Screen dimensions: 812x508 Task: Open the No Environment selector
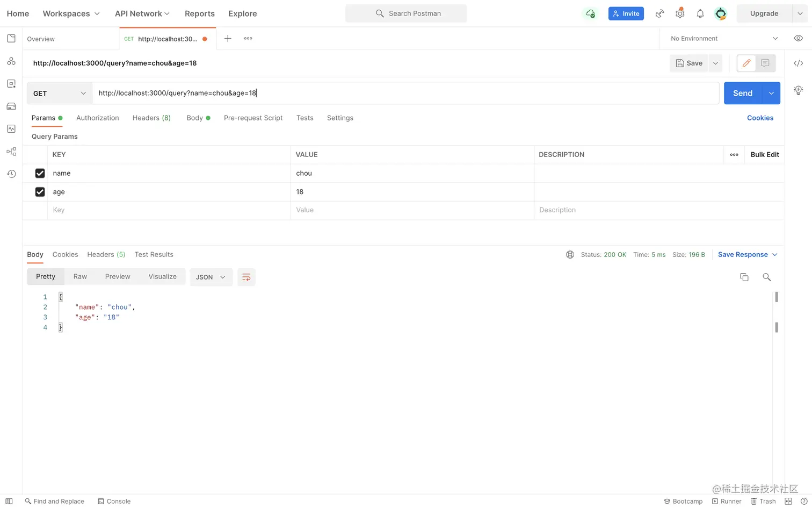coord(724,38)
